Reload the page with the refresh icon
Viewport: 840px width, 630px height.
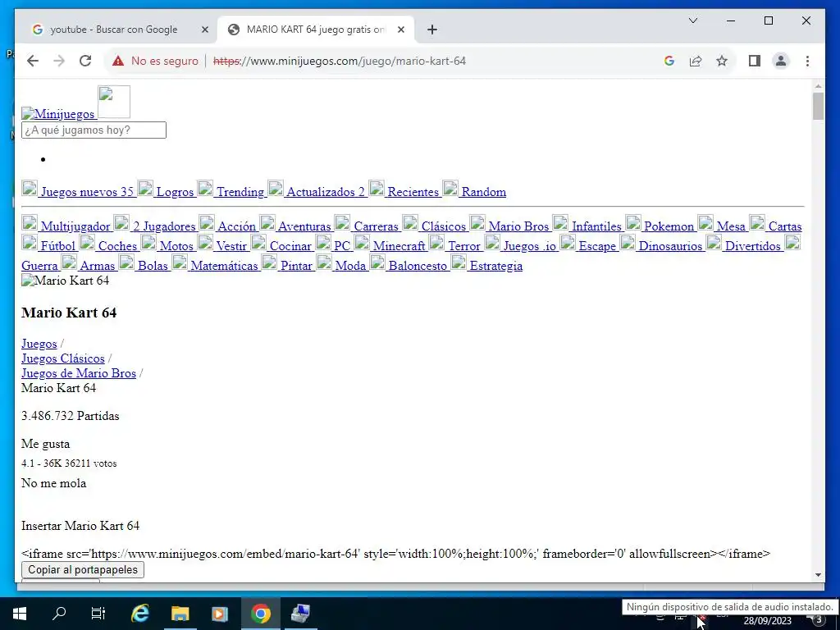pyautogui.click(x=85, y=61)
